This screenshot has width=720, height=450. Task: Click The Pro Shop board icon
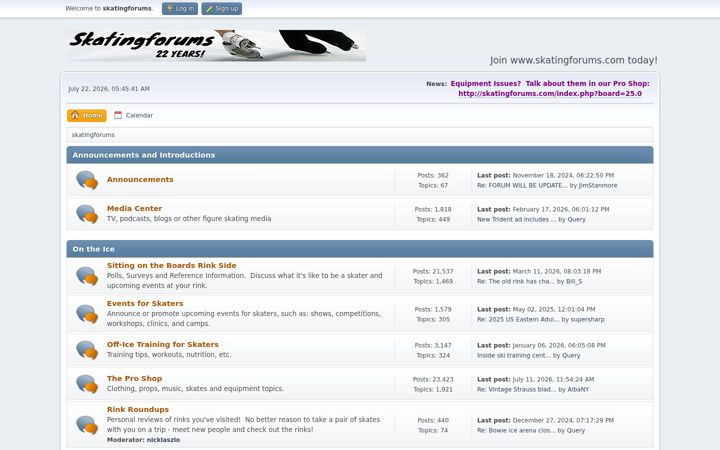(87, 384)
